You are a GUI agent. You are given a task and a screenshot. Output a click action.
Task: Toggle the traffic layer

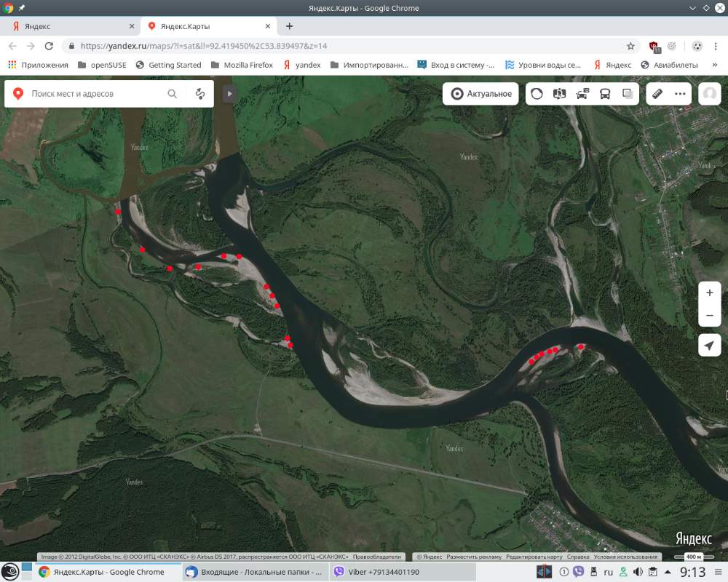point(537,94)
